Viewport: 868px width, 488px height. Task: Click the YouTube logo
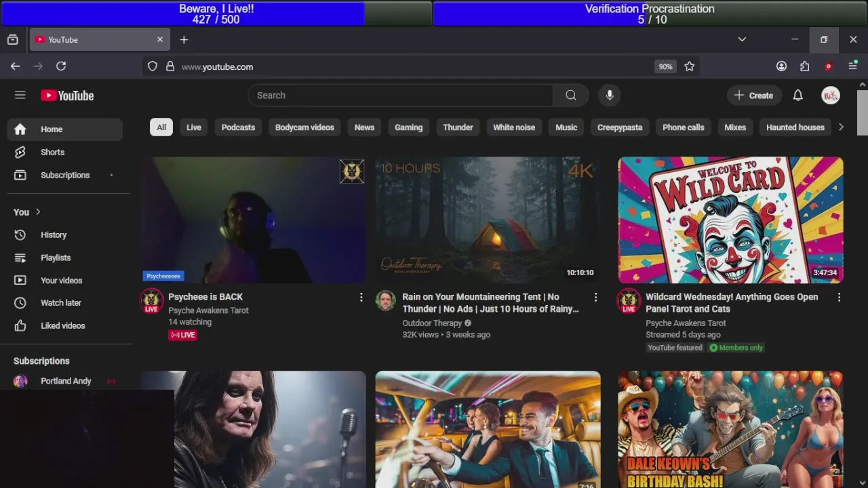tap(67, 96)
